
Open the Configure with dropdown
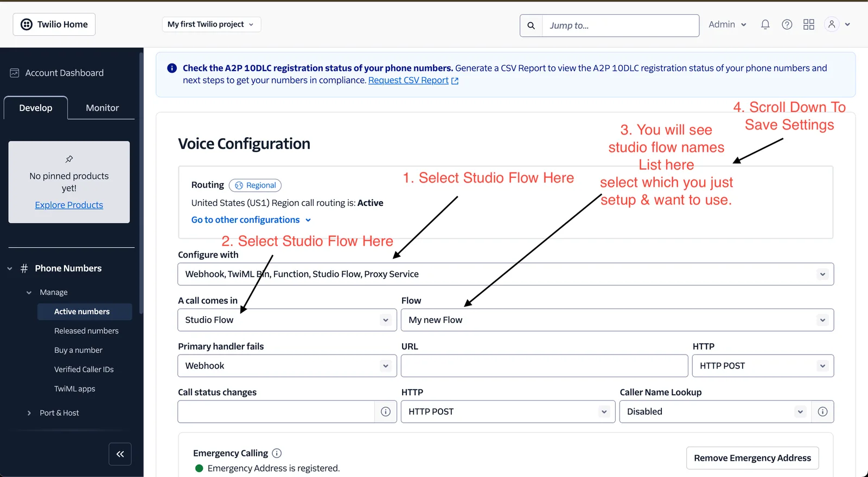(506, 274)
